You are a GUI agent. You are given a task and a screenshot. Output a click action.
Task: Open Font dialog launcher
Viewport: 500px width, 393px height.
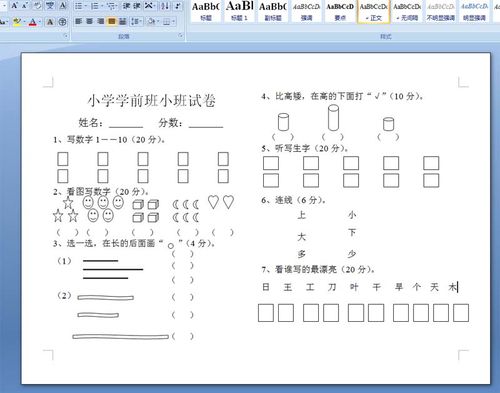[x=66, y=36]
